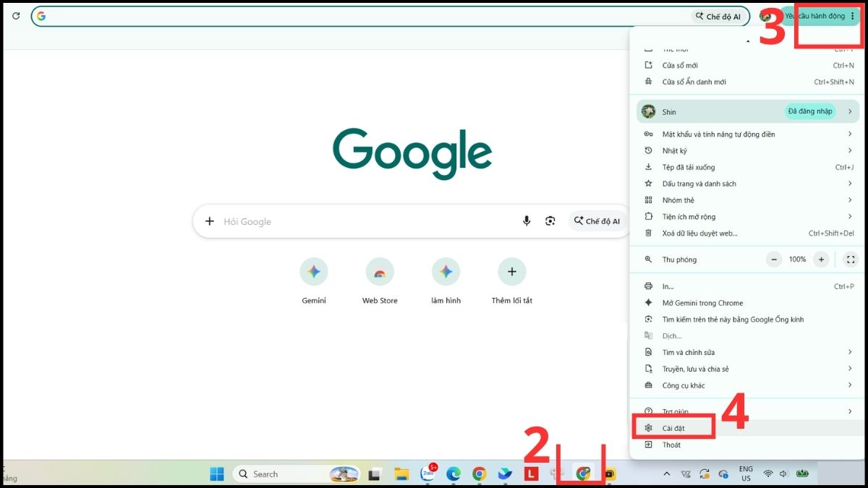Open Microsoft Edge from the taskbar

pos(453,474)
